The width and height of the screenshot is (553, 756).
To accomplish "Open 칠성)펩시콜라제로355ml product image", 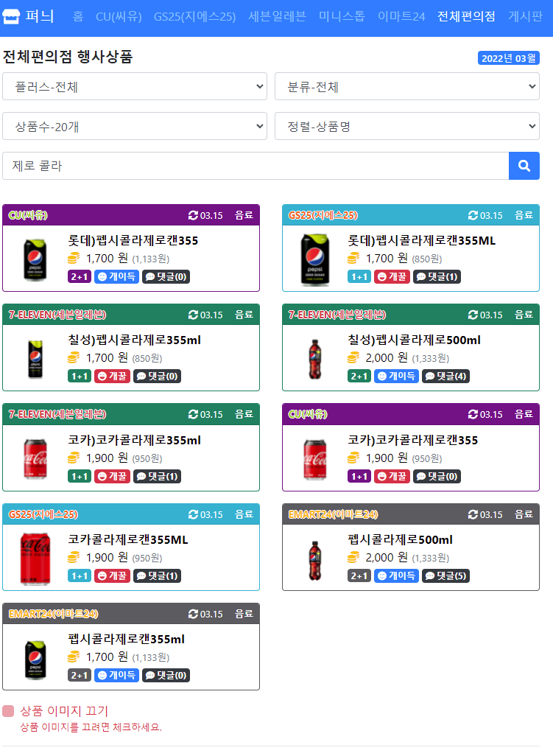I will pos(35,359).
